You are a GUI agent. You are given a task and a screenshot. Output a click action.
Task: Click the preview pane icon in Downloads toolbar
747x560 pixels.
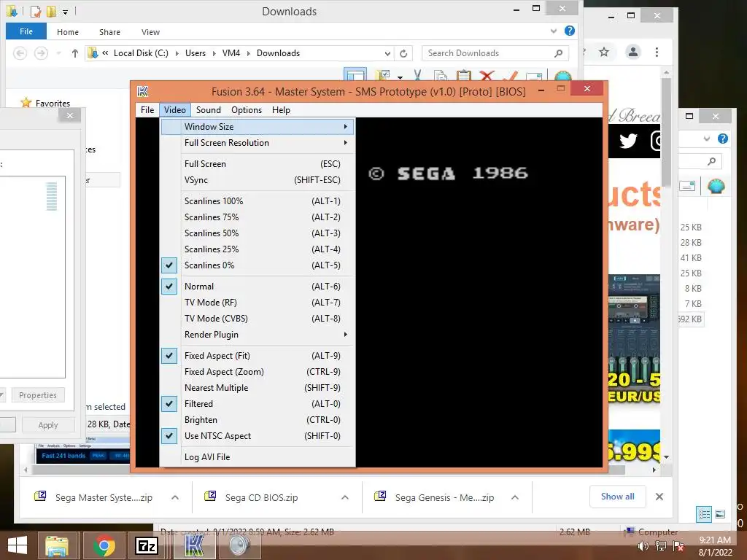[355, 75]
